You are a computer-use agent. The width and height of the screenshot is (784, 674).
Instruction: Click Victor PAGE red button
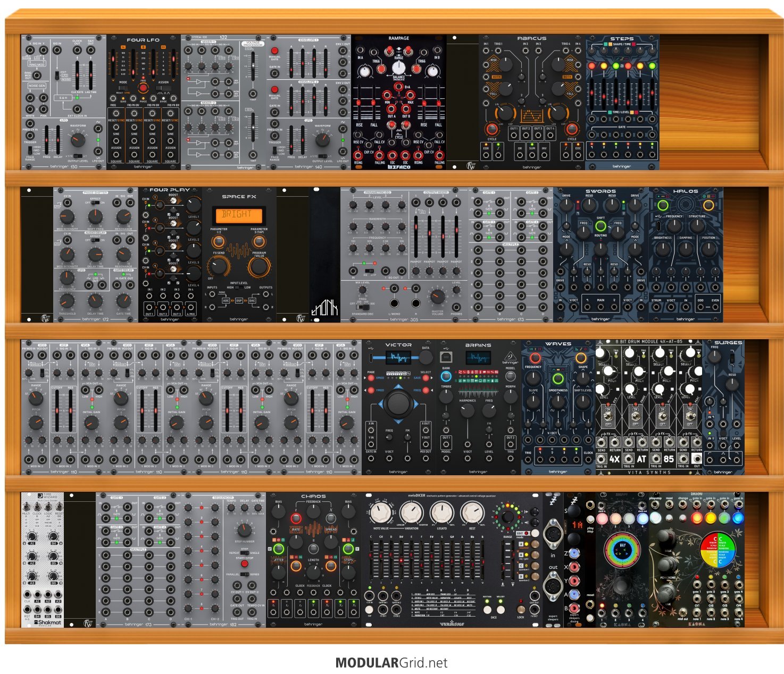coord(371,378)
